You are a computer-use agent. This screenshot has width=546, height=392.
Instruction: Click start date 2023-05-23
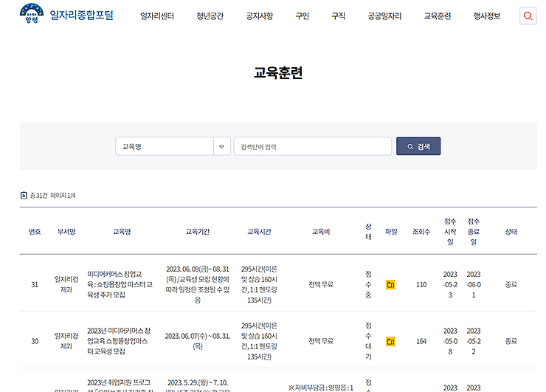tap(450, 285)
